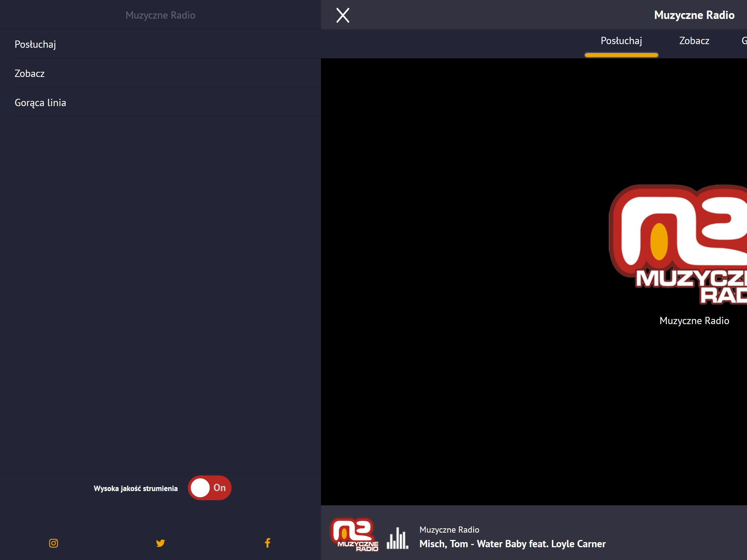Screen dimensions: 747x560
Task: Close the side menu with X
Action: tap(342, 15)
